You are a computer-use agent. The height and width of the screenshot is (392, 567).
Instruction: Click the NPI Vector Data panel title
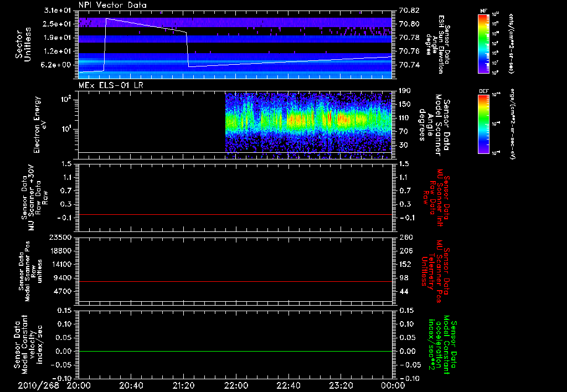pyautogui.click(x=112, y=6)
